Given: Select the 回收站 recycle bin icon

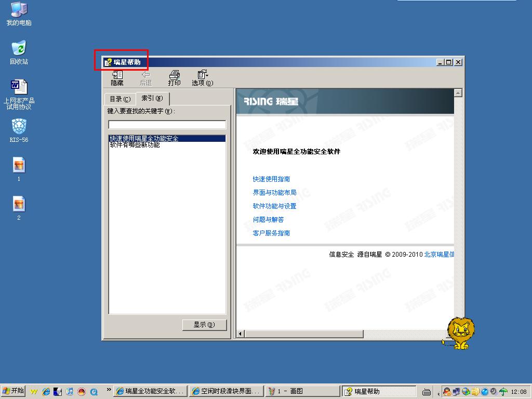Looking at the screenshot, I should point(19,53).
